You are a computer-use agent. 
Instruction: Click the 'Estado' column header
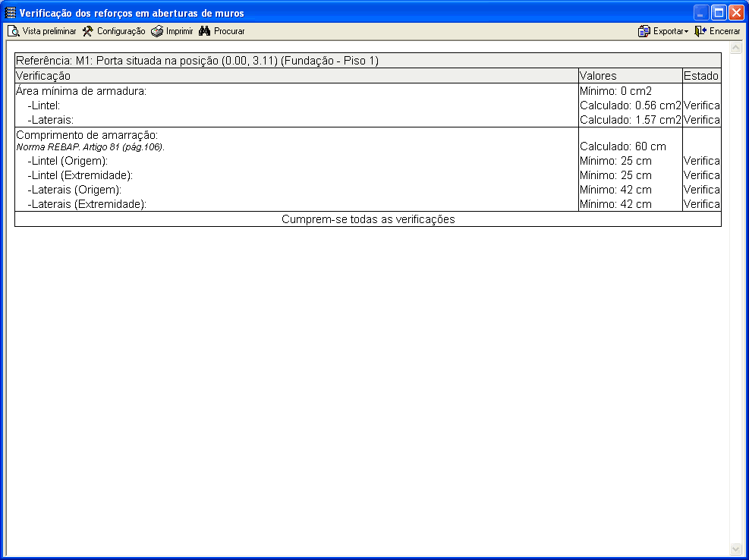[x=700, y=75]
